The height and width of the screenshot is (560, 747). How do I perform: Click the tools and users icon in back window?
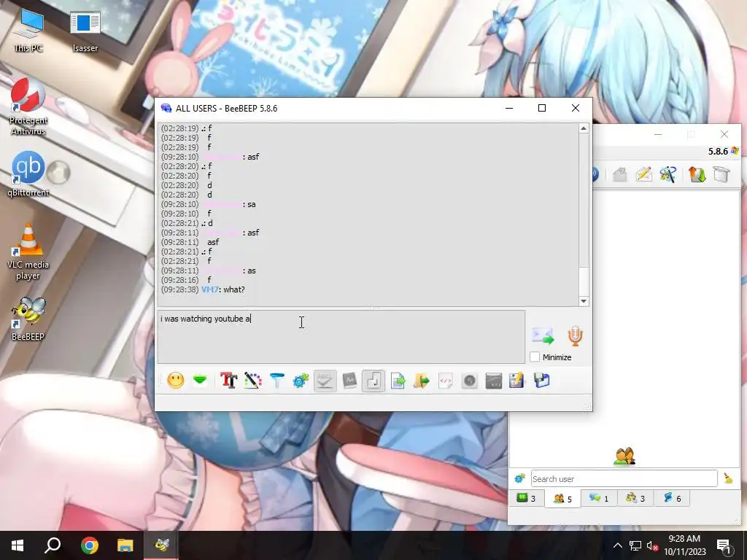coord(668,174)
